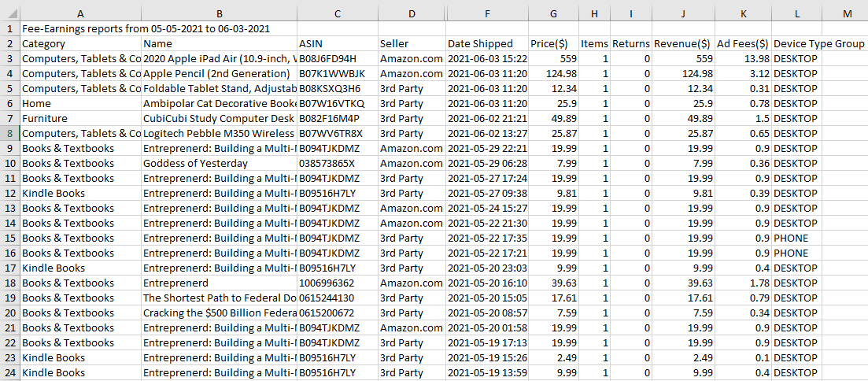Select ASIN cell 038573865X
Screen dimensions: 868x381
pos(338,164)
